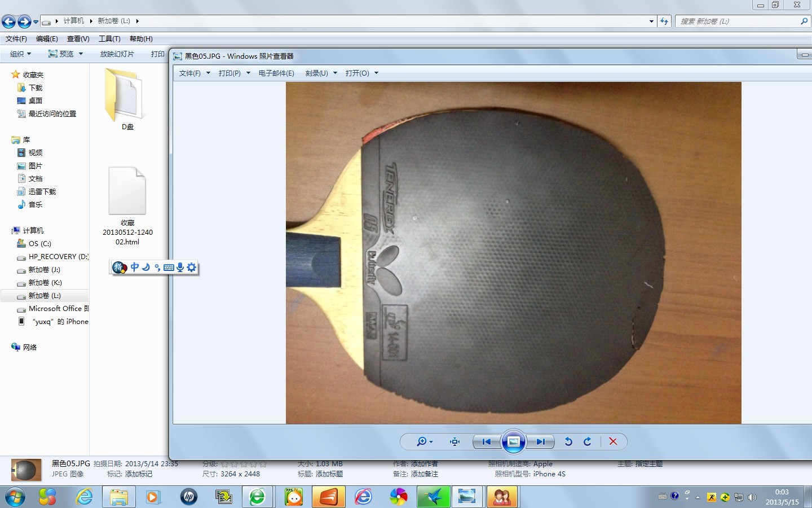Click 放映幻灯片 in Explorer toolbar

(x=117, y=54)
